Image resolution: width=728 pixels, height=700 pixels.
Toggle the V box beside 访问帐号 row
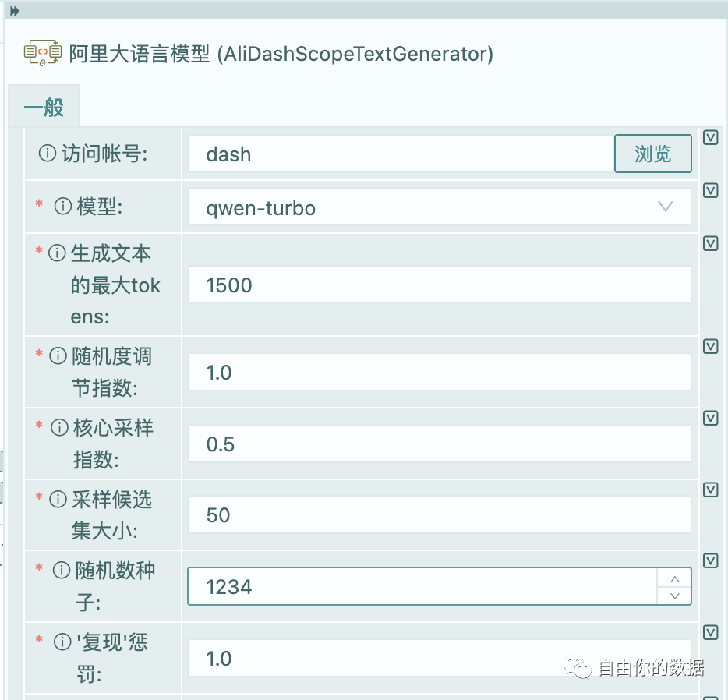pos(710,137)
